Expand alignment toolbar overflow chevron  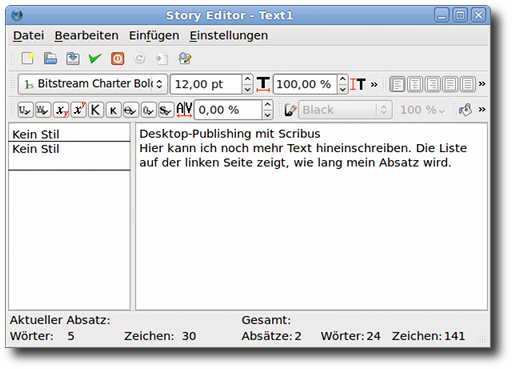482,83
